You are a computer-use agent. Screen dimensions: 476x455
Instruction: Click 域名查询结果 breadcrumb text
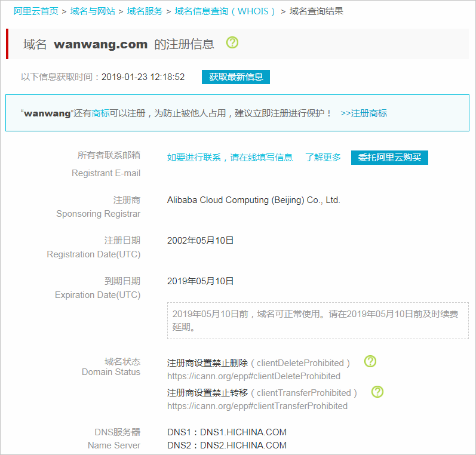coord(317,11)
